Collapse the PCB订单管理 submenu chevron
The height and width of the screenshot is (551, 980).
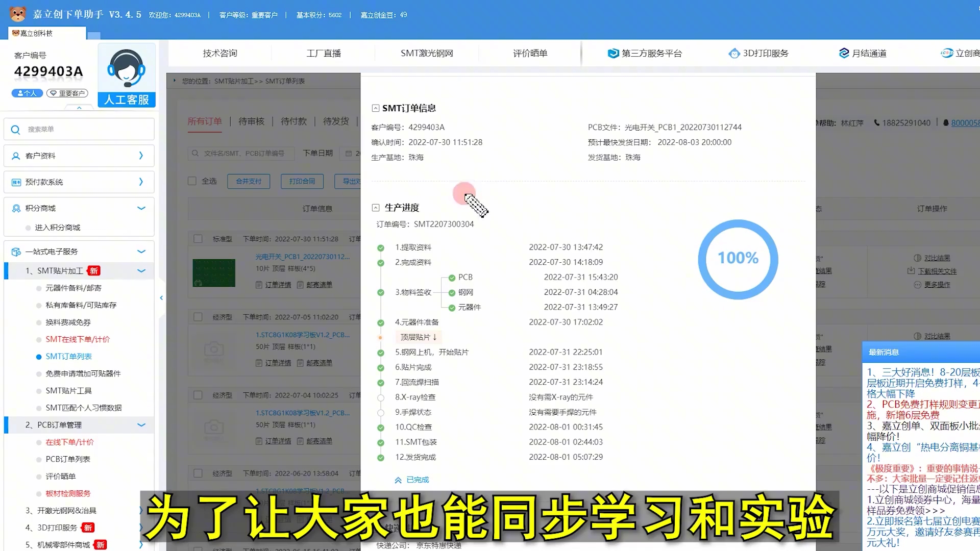pos(141,425)
